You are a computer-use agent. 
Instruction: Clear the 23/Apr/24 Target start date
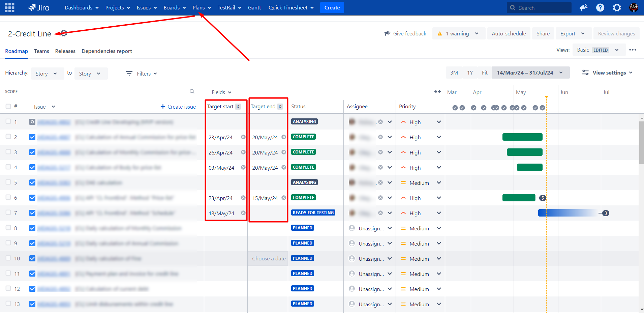pyautogui.click(x=244, y=137)
